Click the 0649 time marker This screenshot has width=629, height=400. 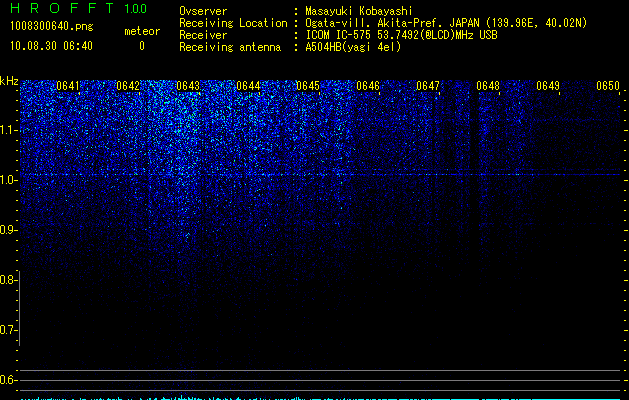click(x=548, y=86)
